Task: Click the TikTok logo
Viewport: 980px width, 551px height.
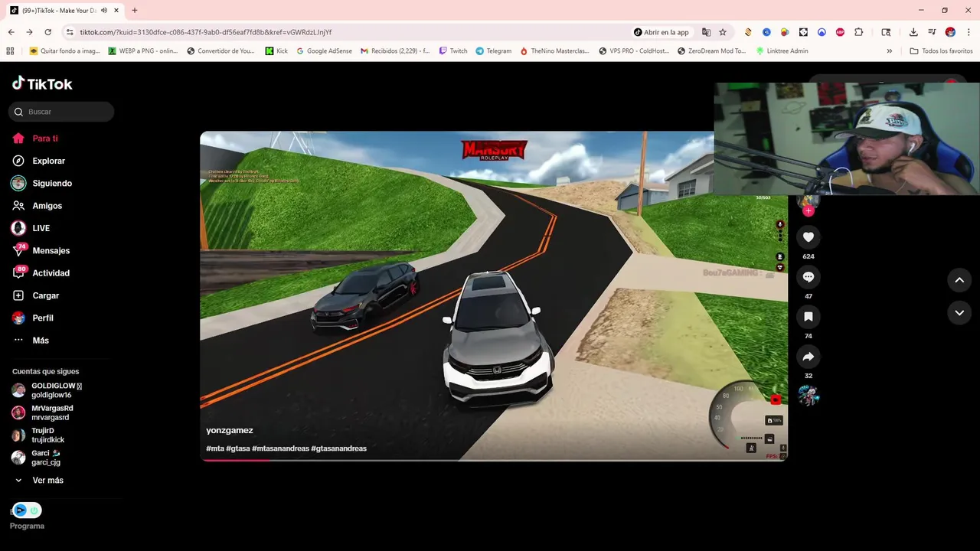Action: pos(42,83)
